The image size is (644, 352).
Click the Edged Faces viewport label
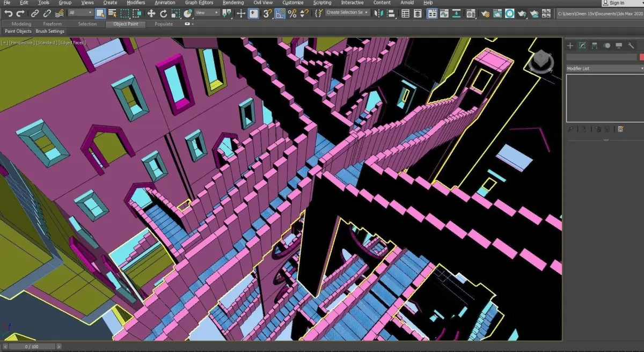pos(72,42)
